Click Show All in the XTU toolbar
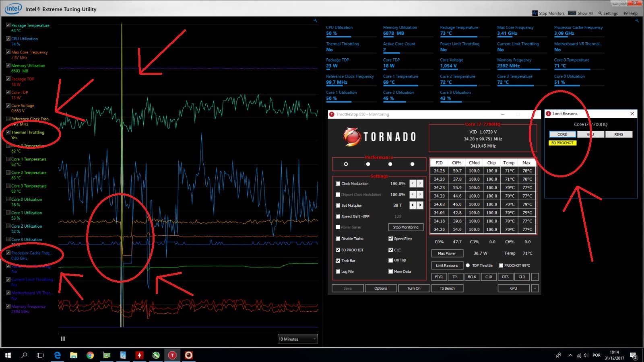This screenshot has width=644, height=362. pyautogui.click(x=581, y=13)
